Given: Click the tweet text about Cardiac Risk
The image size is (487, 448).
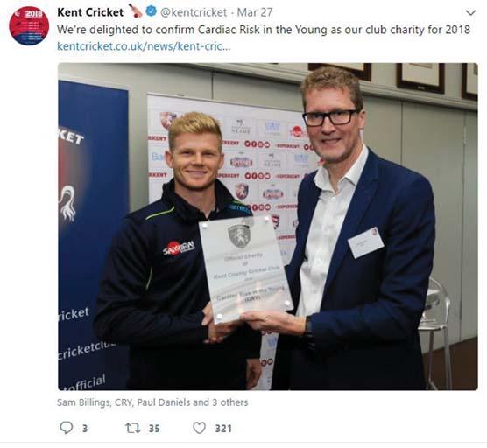Looking at the screenshot, I should point(264,30).
